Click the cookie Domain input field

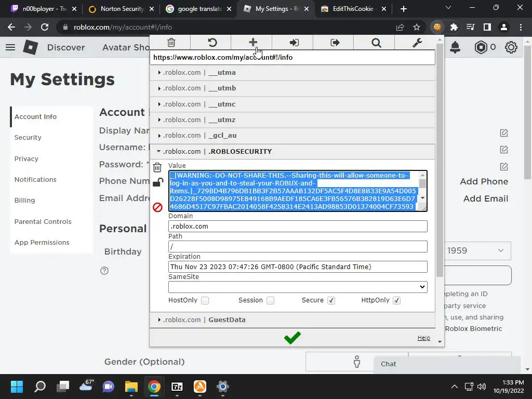298,227
